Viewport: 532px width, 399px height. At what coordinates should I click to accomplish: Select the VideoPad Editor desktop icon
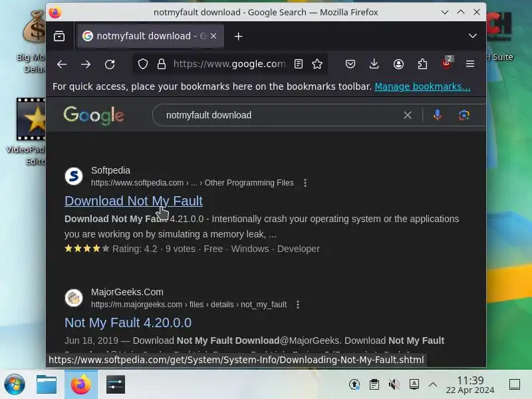point(27,131)
